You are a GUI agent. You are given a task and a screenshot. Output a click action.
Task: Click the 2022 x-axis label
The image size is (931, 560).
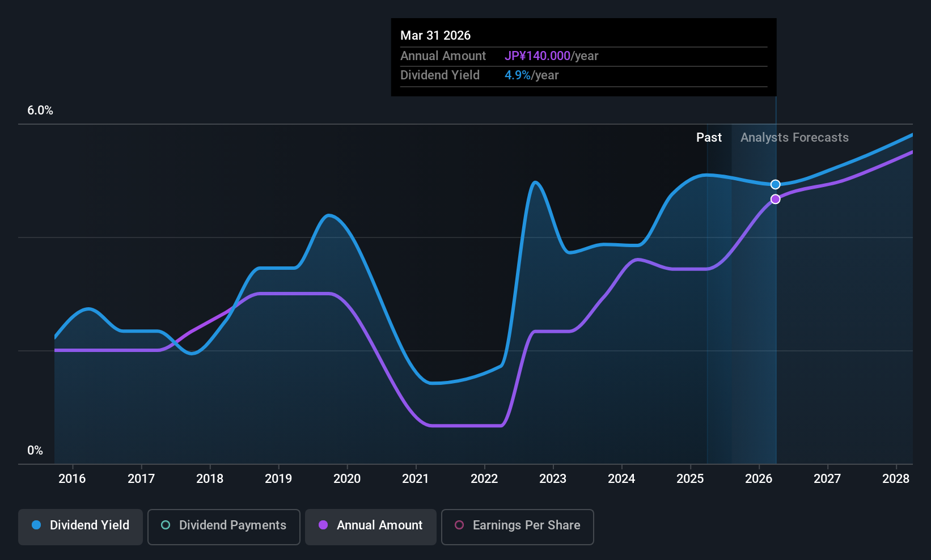point(484,479)
